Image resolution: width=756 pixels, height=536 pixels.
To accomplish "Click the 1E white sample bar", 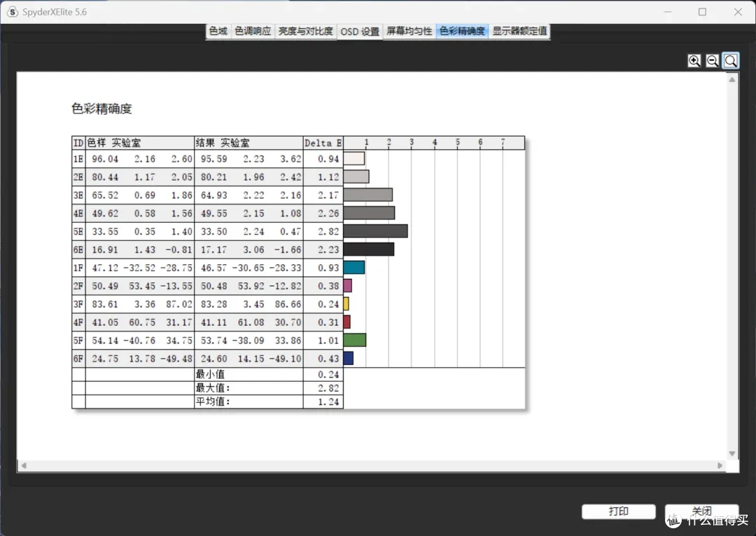I will (x=354, y=158).
